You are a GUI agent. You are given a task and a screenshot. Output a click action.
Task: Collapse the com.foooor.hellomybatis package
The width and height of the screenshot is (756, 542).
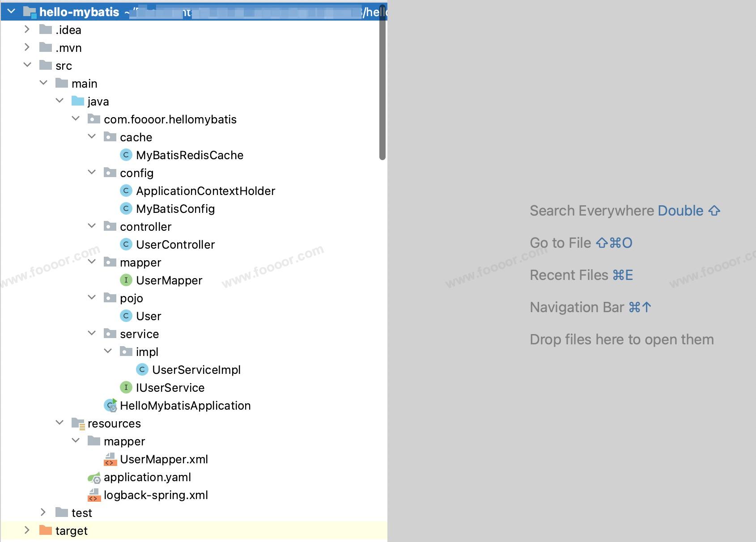pos(75,119)
